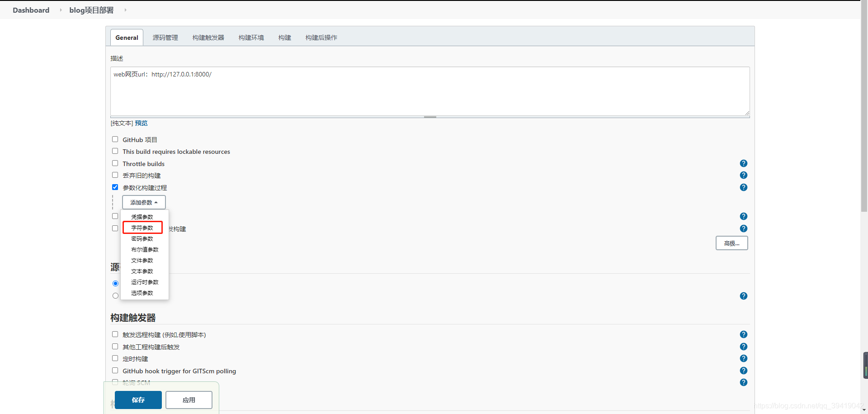Enable Throttle builds checkbox
This screenshot has width=868, height=414.
click(x=115, y=163)
